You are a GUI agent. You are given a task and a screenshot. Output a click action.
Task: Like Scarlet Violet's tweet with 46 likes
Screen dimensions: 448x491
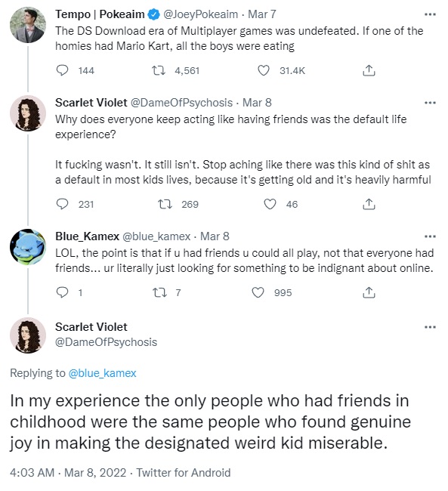coord(270,204)
